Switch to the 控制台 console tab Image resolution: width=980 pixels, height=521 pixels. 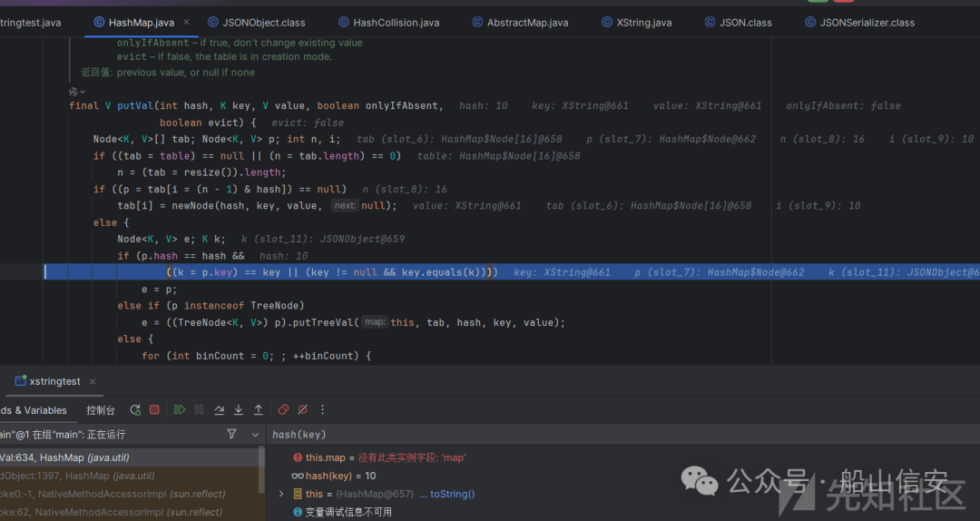point(101,410)
